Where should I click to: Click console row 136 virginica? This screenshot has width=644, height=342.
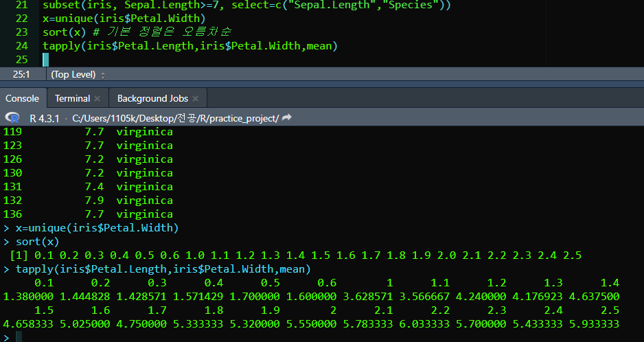pyautogui.click(x=88, y=214)
